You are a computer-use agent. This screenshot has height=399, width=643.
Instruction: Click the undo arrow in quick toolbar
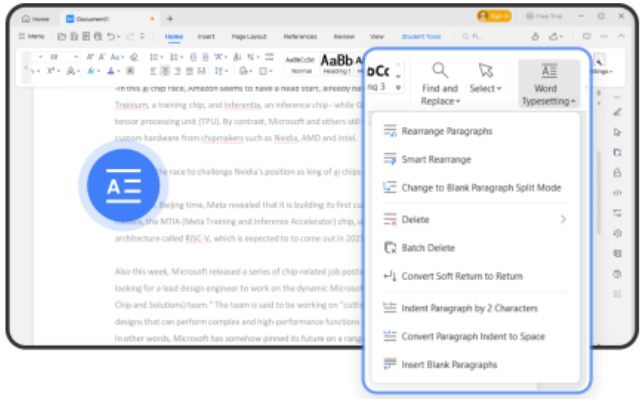tap(111, 36)
